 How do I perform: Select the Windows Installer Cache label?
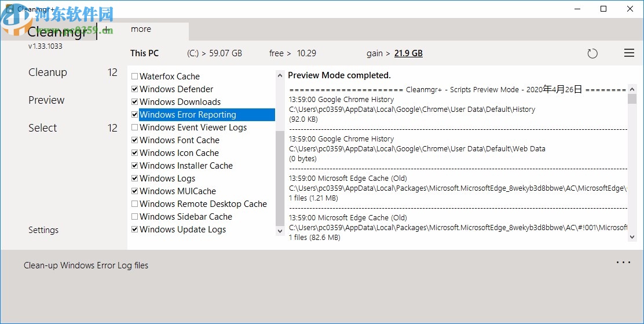point(186,166)
